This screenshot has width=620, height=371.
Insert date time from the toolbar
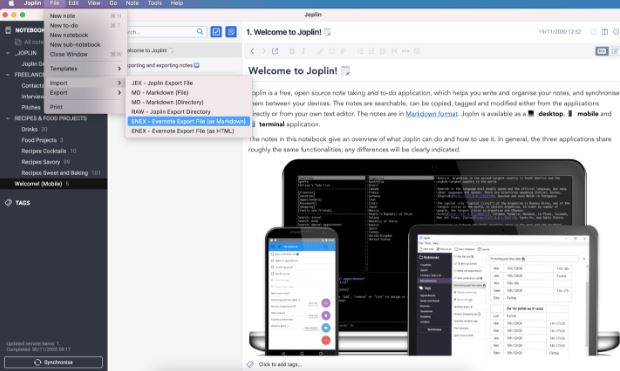click(417, 51)
